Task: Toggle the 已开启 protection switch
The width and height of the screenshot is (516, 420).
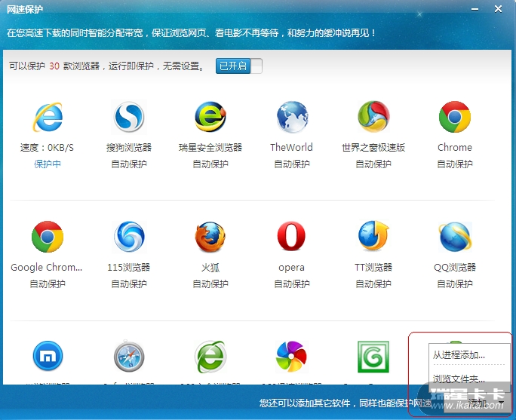Action: click(239, 66)
